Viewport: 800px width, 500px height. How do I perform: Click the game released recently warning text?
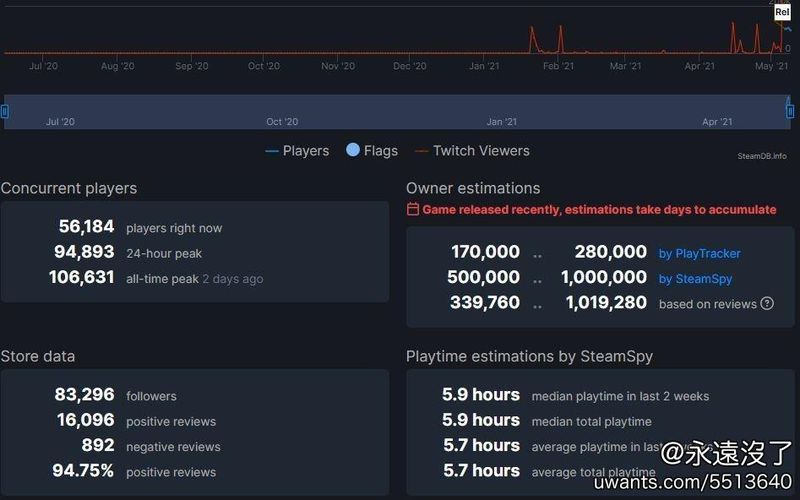point(599,210)
